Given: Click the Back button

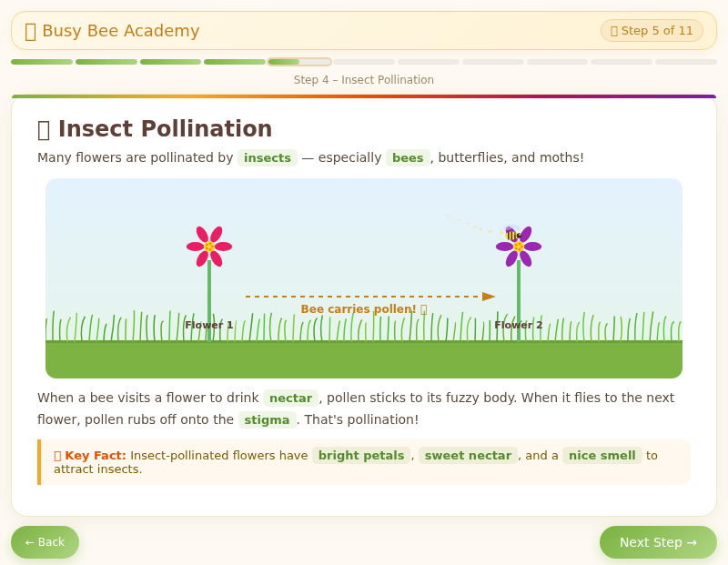Looking at the screenshot, I should pyautogui.click(x=45, y=541).
